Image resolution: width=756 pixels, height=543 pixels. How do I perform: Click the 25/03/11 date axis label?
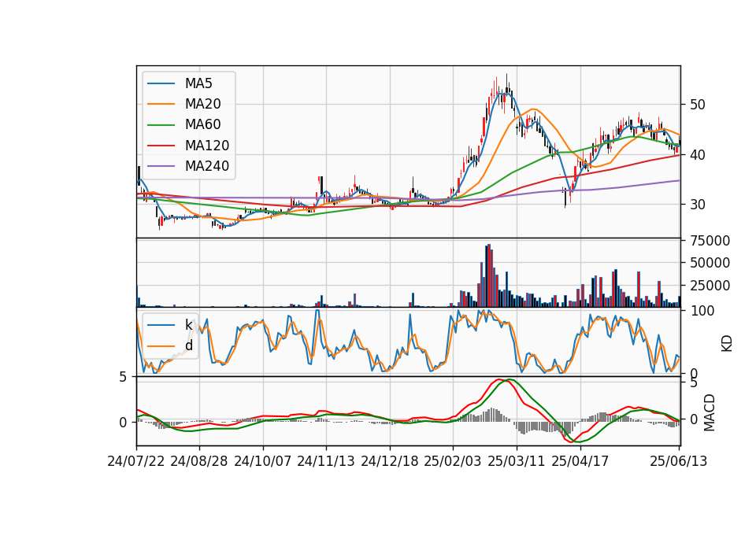tap(517, 461)
